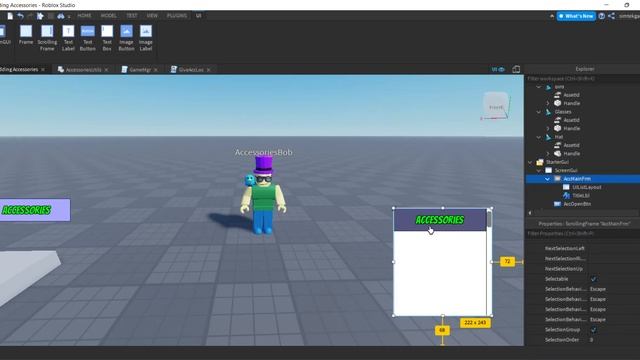Open the TEST ribbon tab

pos(131,16)
